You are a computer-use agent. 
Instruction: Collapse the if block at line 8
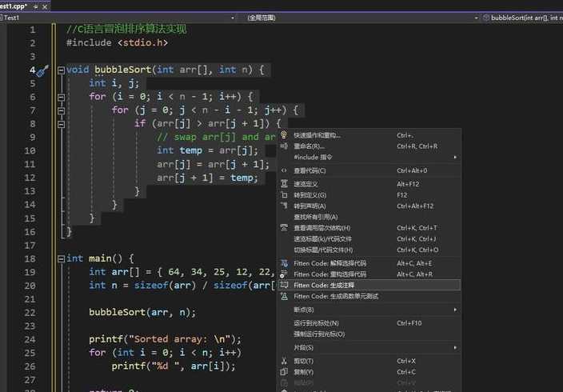(61, 124)
